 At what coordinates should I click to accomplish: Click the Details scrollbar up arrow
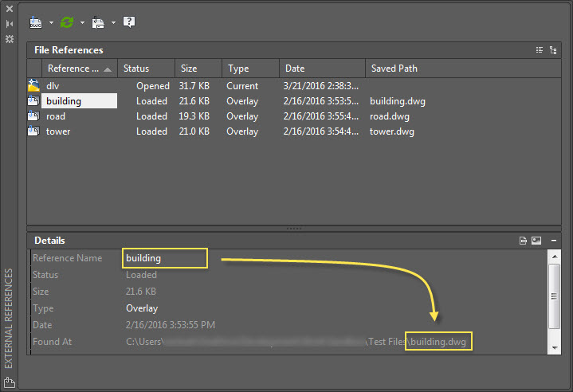pos(555,257)
